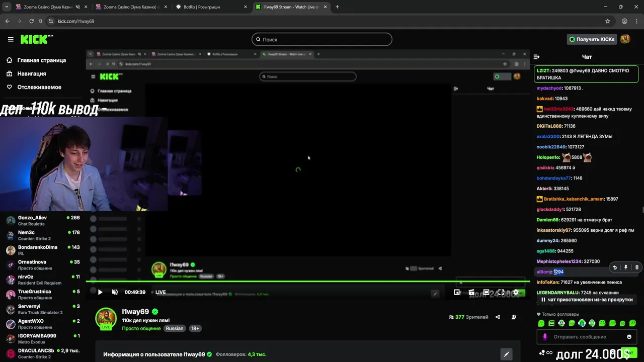This screenshot has height=362, width=644.
Task: Click angry square emote in quick emotes
Action: pos(551,323)
